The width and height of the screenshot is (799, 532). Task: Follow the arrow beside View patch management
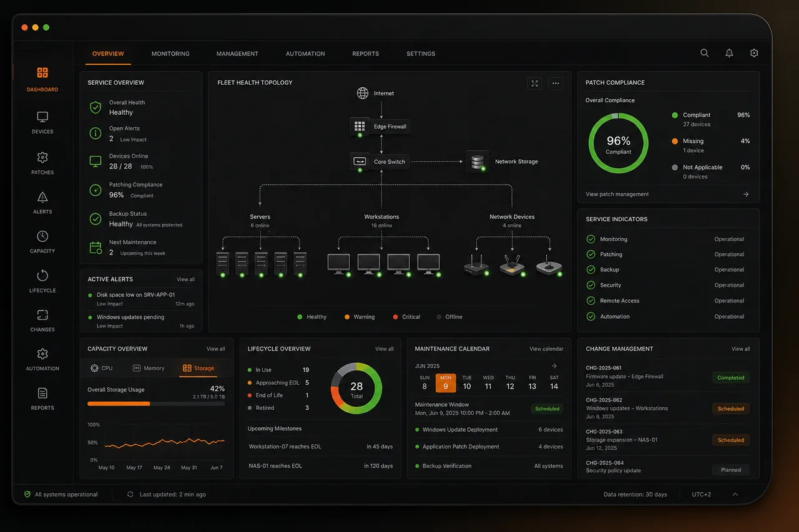pos(746,194)
